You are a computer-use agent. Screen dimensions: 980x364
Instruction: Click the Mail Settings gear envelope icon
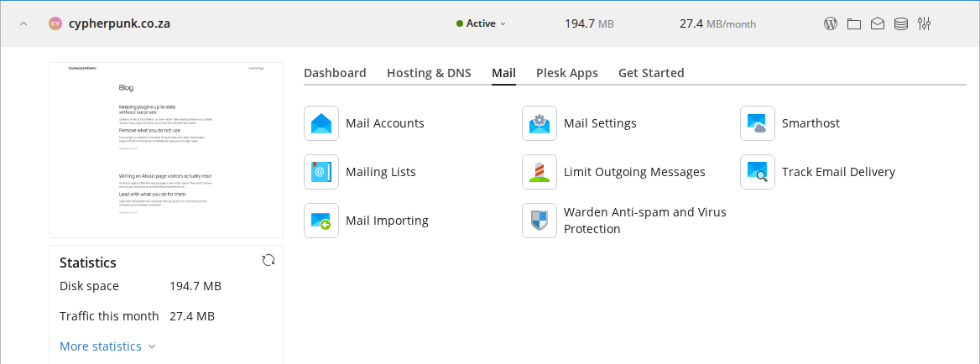tap(540, 123)
